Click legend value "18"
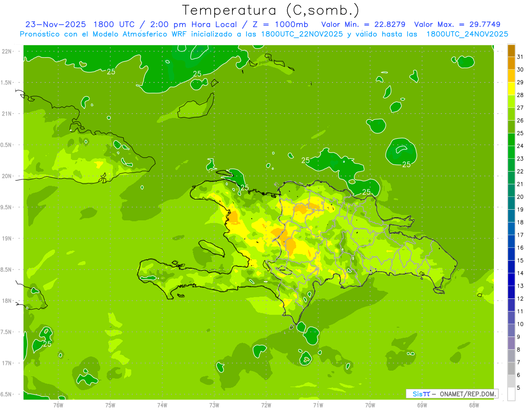Image resolution: width=532 pixels, height=411 pixels. click(520, 222)
